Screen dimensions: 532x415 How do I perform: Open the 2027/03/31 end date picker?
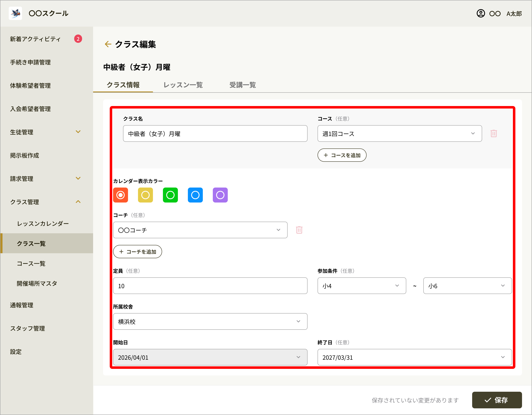[x=415, y=357]
